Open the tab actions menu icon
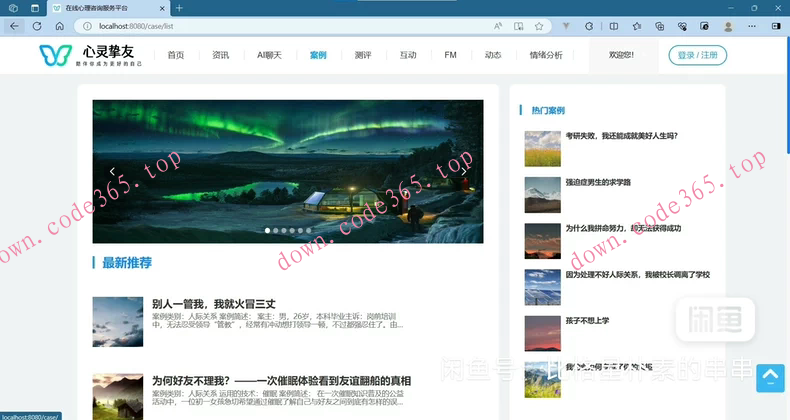 [x=35, y=8]
